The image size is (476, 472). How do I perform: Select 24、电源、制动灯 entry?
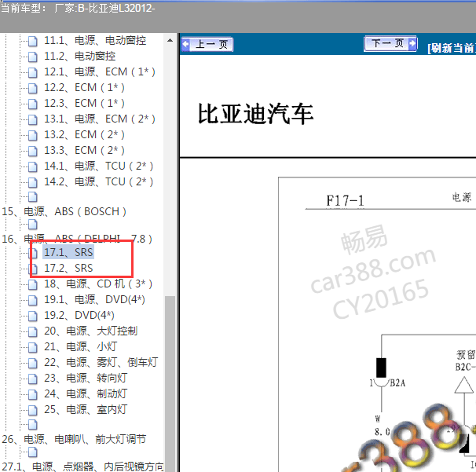pyautogui.click(x=86, y=394)
